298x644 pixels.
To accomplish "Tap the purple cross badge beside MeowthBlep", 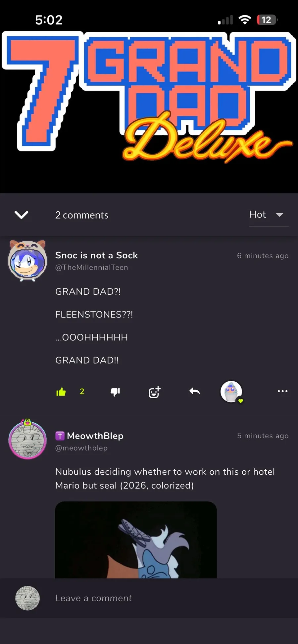I will [x=60, y=436].
